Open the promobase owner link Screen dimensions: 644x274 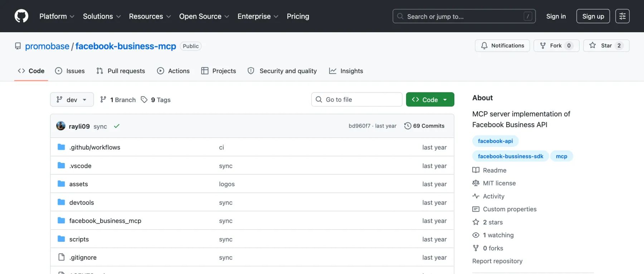(x=47, y=46)
